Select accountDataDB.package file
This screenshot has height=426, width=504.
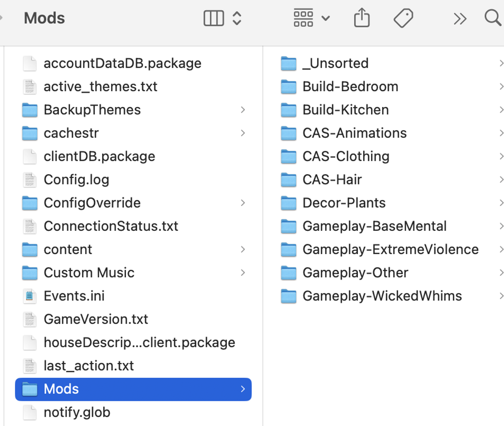[x=122, y=63]
